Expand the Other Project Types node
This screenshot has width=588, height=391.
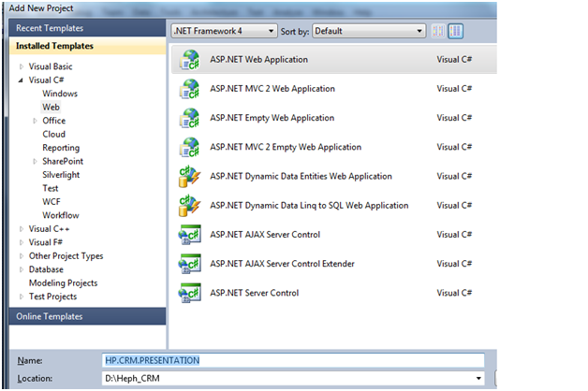tap(22, 256)
